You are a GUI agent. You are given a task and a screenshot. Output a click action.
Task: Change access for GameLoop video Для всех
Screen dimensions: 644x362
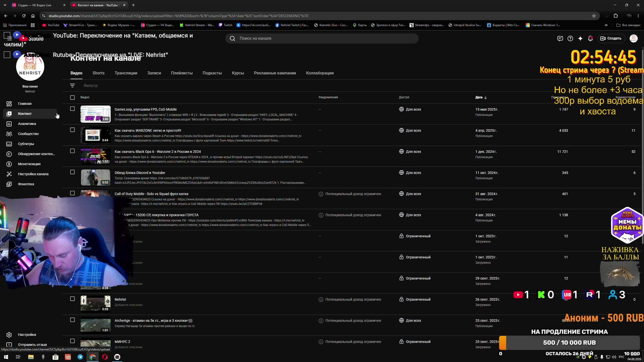(410, 109)
